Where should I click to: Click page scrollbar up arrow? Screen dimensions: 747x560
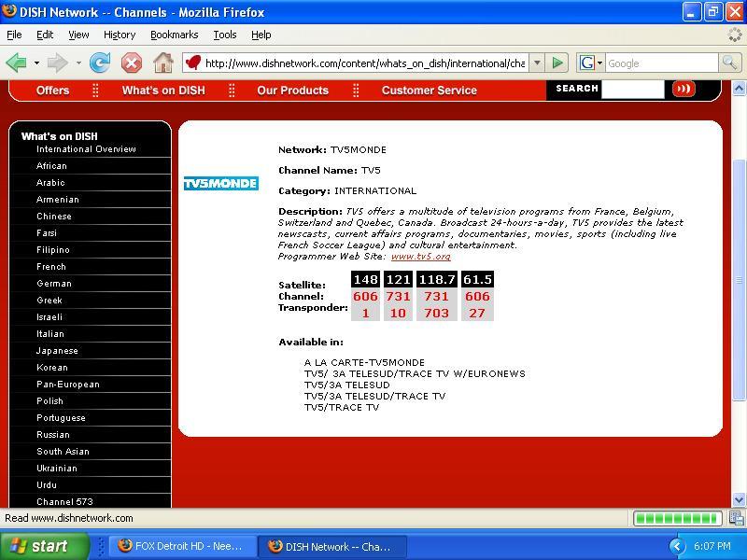tap(739, 88)
